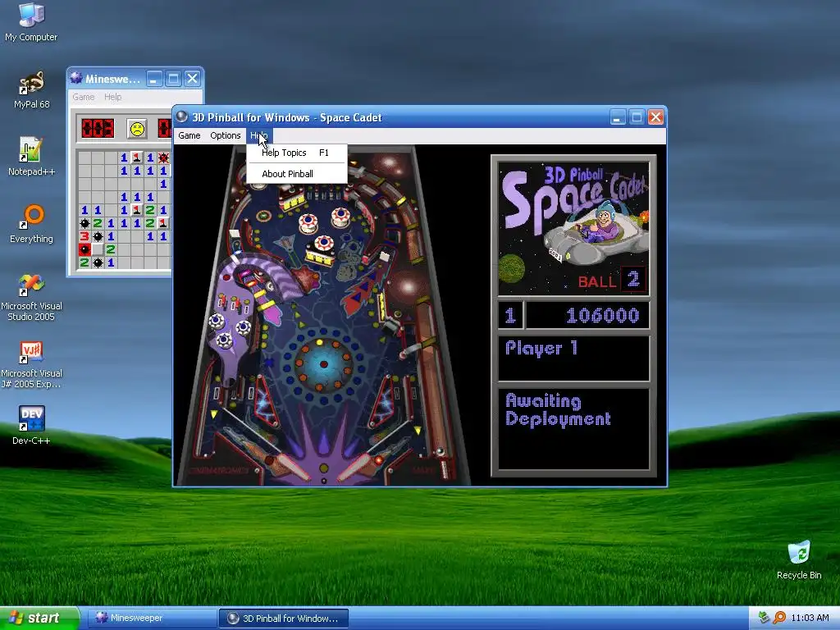The height and width of the screenshot is (630, 840).
Task: Click the Space Cadet logo artwork panel
Action: (573, 228)
